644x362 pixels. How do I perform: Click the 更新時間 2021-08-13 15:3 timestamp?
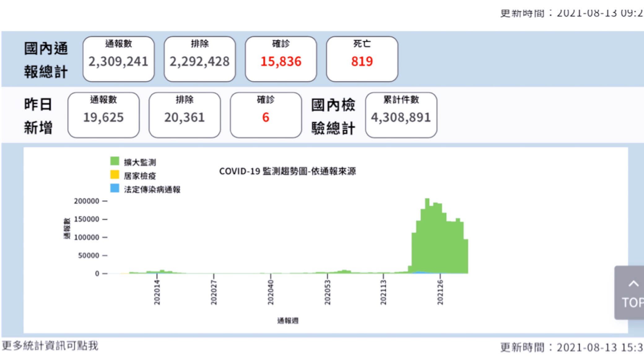point(572,347)
